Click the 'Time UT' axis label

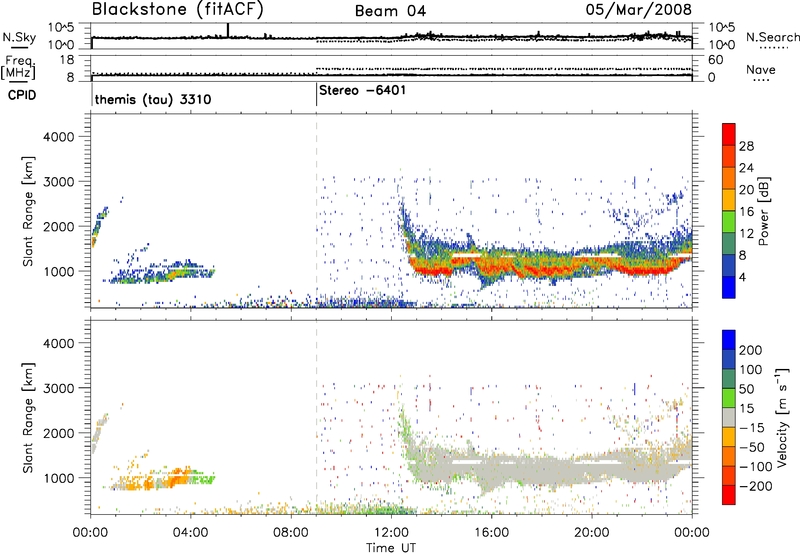click(x=391, y=548)
